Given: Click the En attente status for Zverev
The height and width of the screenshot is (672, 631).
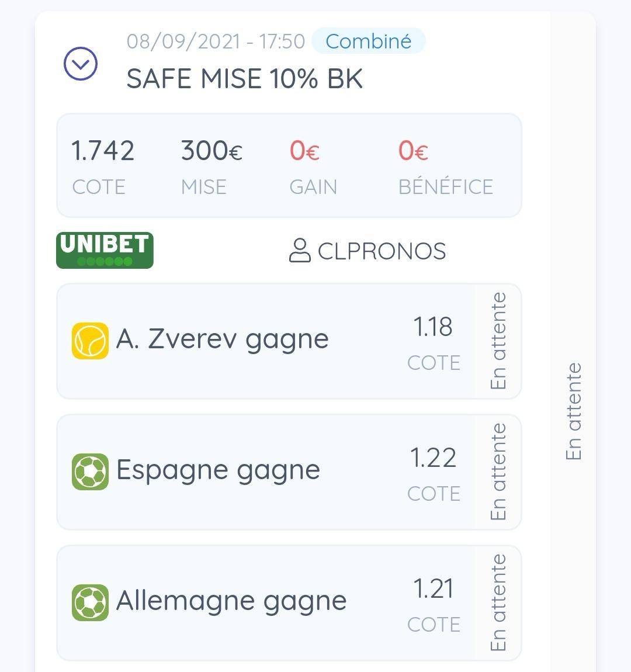Looking at the screenshot, I should click(498, 341).
